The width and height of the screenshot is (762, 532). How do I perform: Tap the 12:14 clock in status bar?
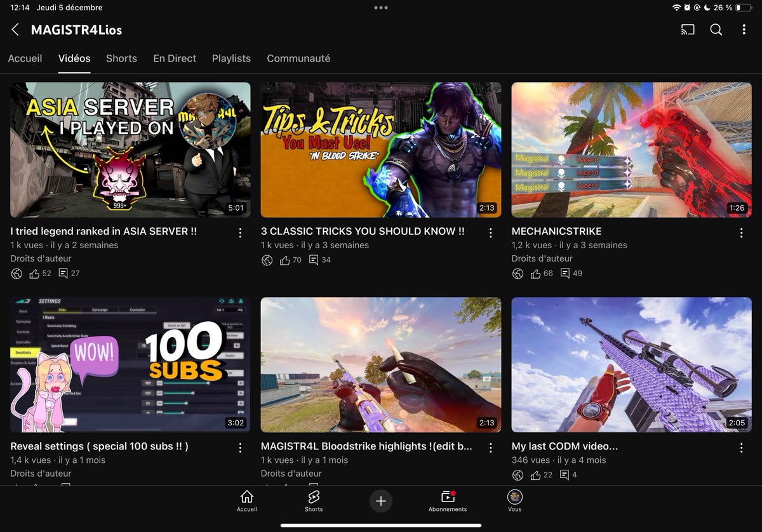coord(20,8)
